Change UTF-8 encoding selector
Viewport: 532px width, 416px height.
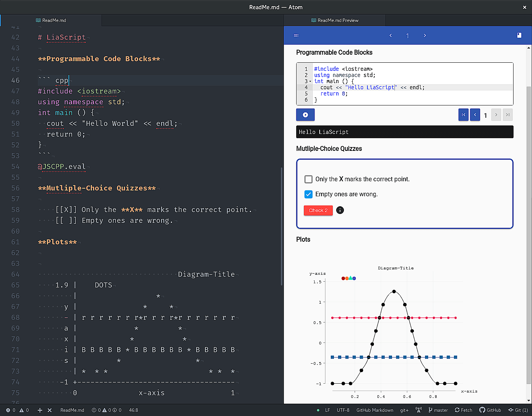click(x=343, y=410)
